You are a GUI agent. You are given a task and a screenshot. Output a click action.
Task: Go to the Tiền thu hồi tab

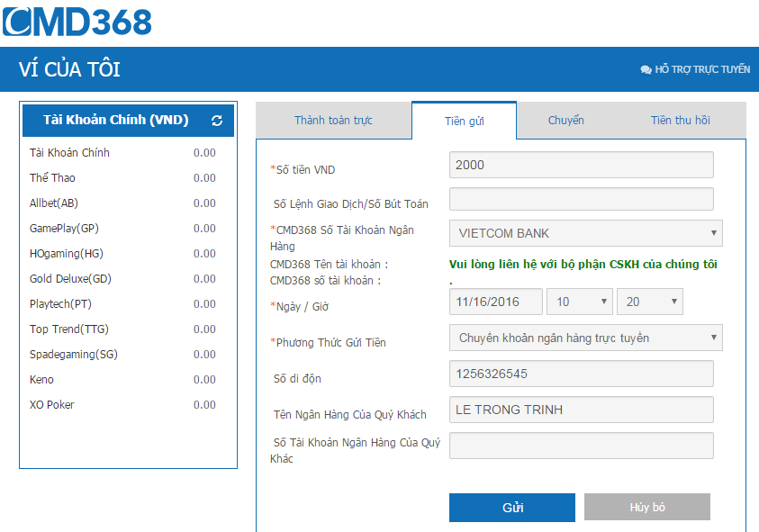click(680, 120)
